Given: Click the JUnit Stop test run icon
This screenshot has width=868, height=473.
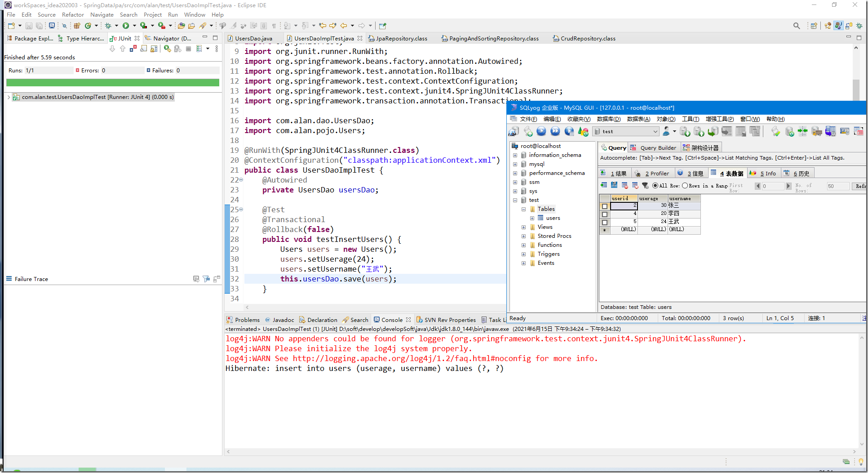Looking at the screenshot, I should click(x=188, y=49).
